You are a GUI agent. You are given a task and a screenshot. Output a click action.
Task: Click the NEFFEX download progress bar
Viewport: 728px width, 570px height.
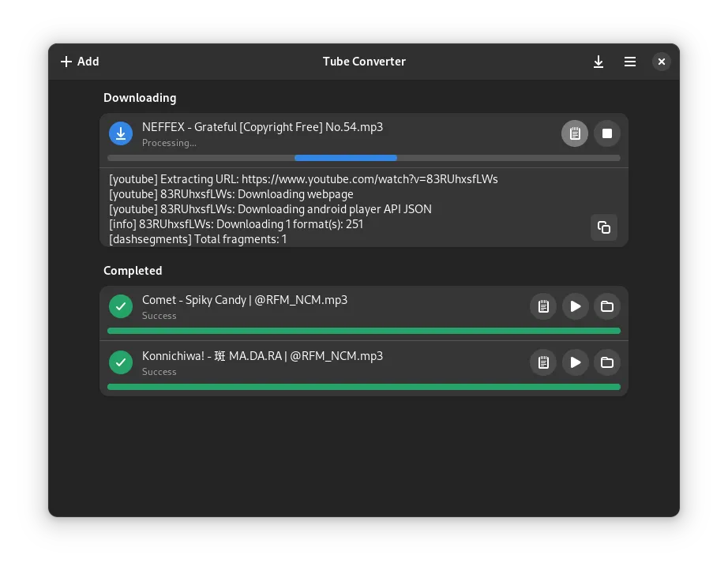[x=363, y=158]
